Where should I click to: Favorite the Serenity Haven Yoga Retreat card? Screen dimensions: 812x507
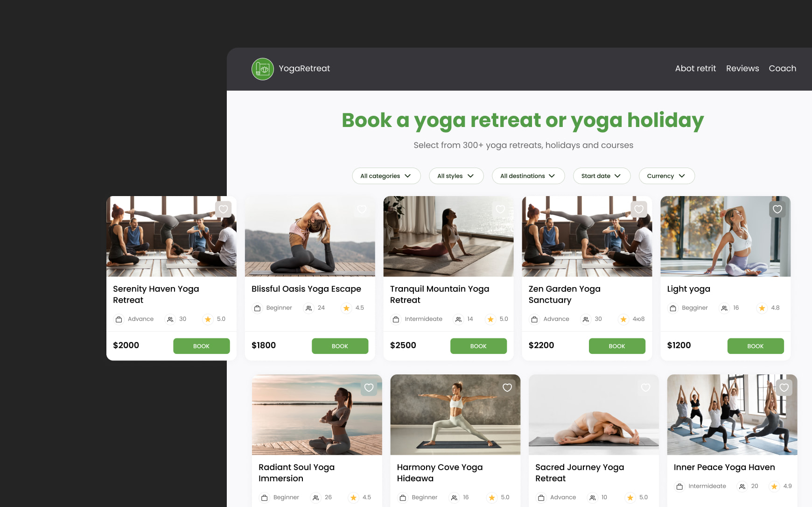(x=223, y=209)
